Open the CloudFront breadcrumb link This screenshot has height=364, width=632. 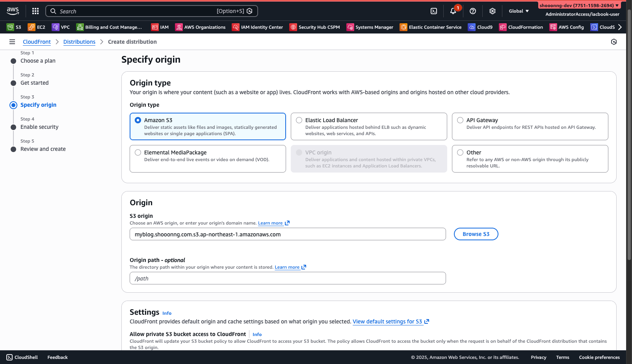[x=37, y=42]
